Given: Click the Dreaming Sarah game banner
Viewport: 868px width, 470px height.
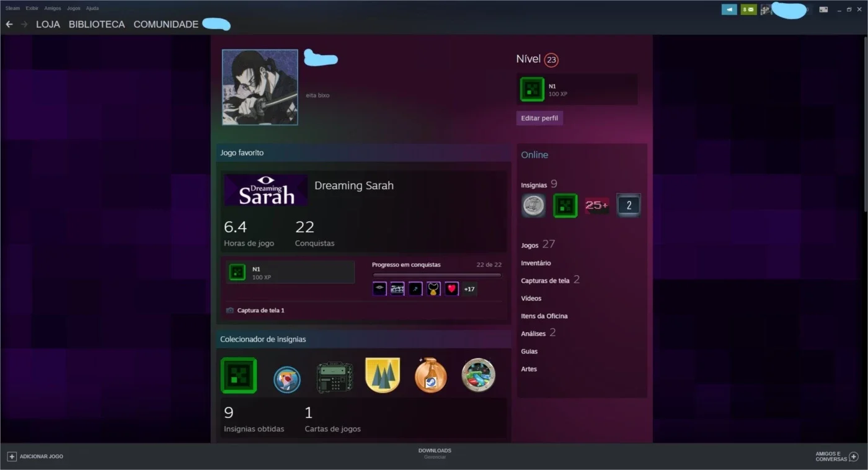Looking at the screenshot, I should click(266, 190).
